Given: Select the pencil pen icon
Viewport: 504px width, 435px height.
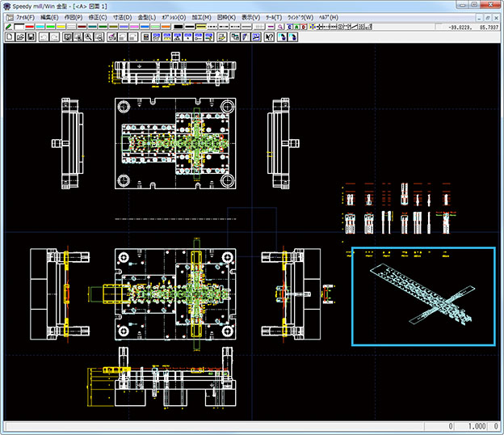Looking at the screenshot, I should click(7, 27).
